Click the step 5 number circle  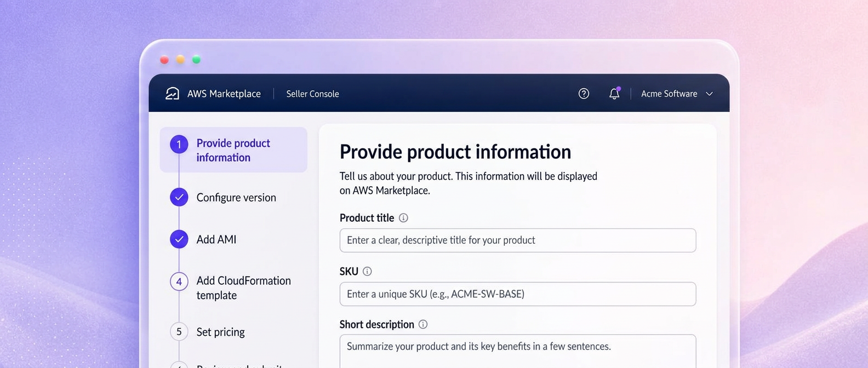coord(179,332)
